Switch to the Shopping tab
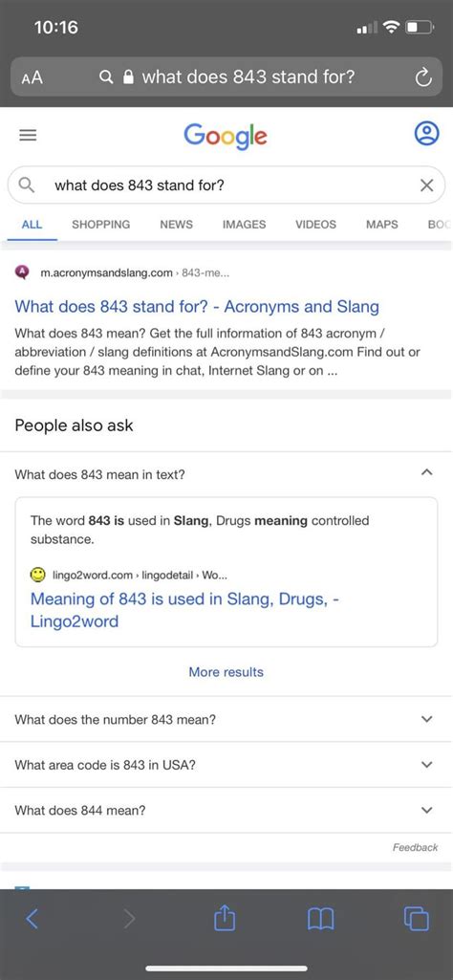Viewport: 453px width, 980px height. click(101, 224)
